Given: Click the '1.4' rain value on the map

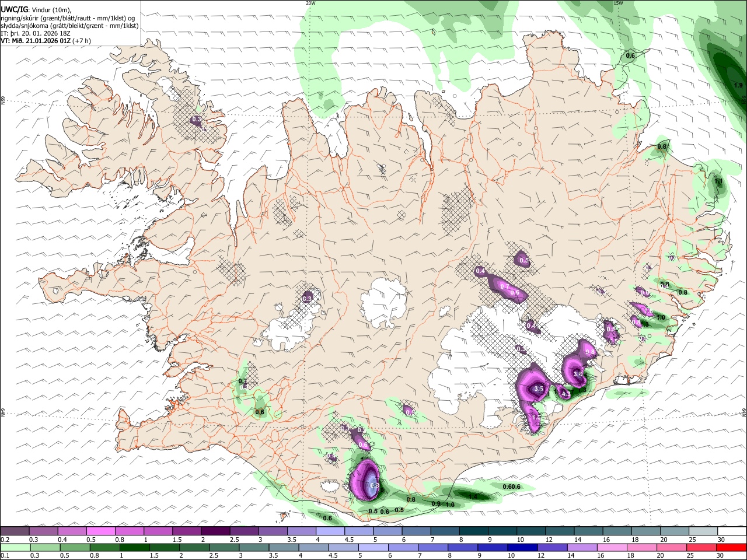Looking at the screenshot, I should pos(473,496).
